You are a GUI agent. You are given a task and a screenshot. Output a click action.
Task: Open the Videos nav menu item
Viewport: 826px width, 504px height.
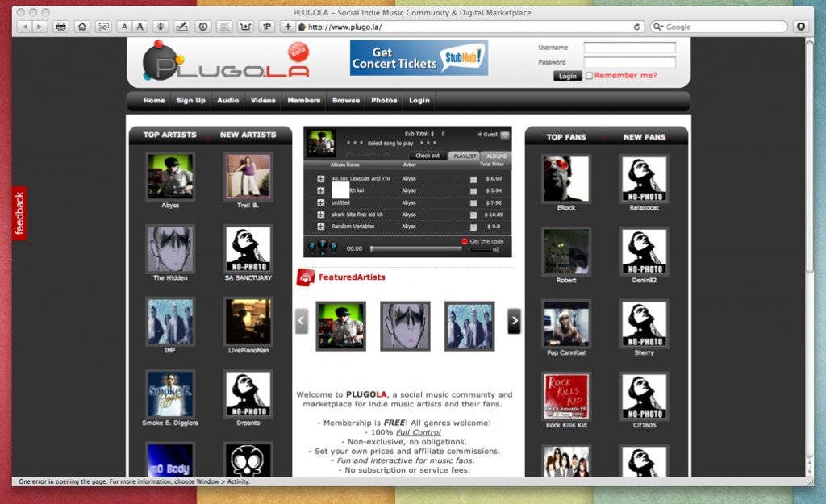click(x=263, y=100)
